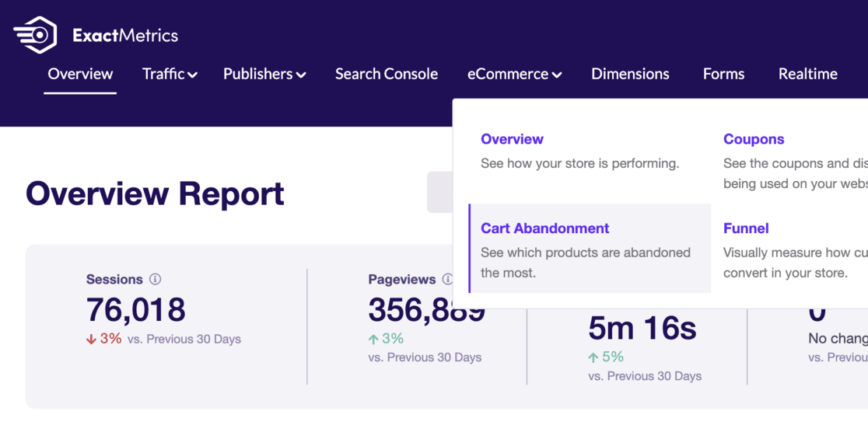Expand the Traffic dropdown menu

tap(170, 74)
